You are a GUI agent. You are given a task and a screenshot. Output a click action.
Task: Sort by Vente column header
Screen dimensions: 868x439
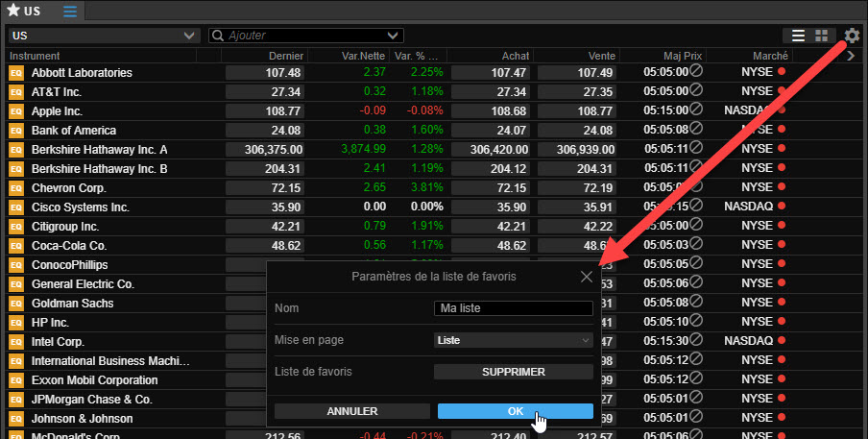pos(602,56)
